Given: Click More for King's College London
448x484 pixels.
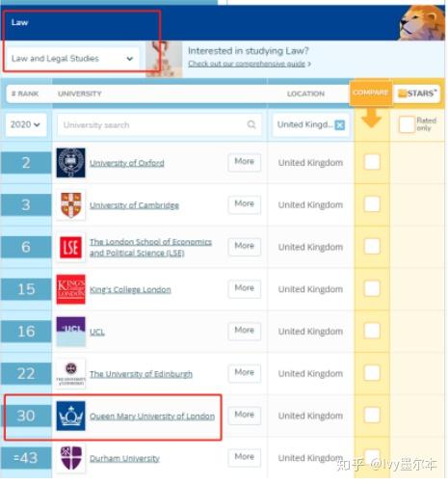Looking at the screenshot, I should (245, 288).
